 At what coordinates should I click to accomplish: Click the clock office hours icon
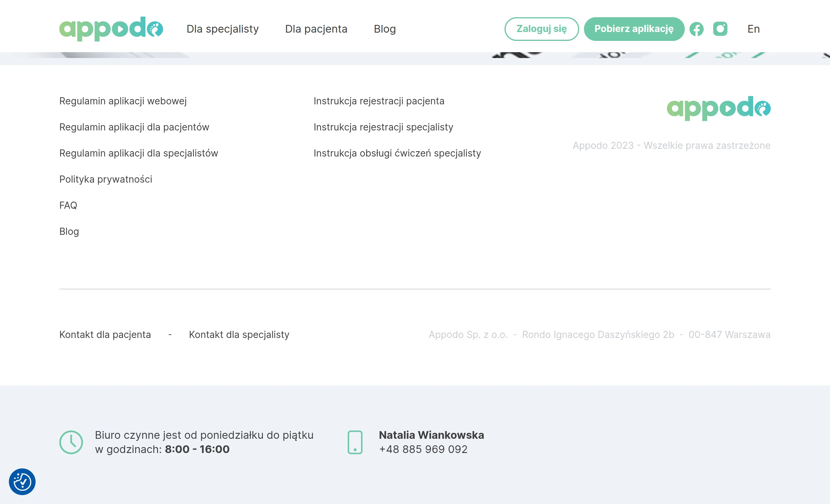coord(71,442)
